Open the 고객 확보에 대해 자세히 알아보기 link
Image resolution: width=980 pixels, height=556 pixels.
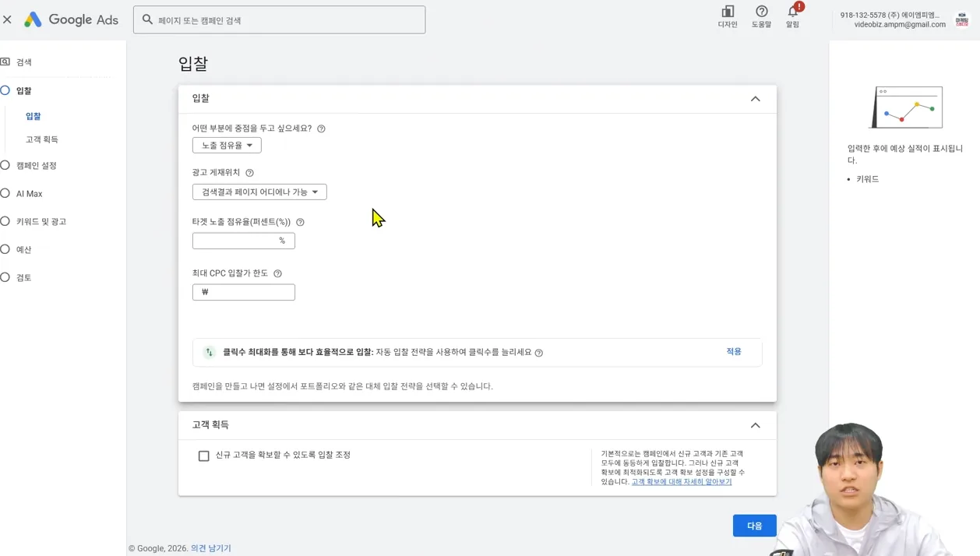682,482
